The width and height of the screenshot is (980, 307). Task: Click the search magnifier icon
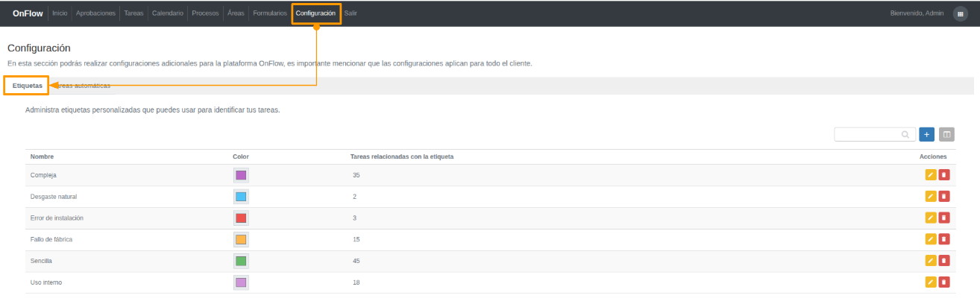coord(905,135)
